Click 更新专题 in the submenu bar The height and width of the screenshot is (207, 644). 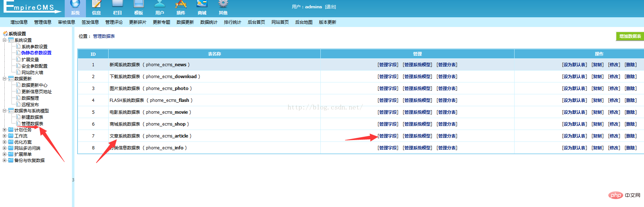click(161, 22)
